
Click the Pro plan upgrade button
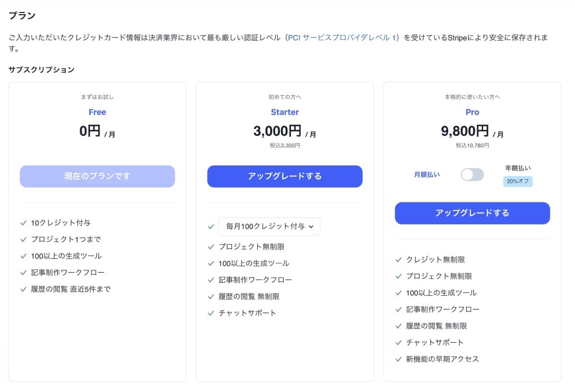(472, 213)
